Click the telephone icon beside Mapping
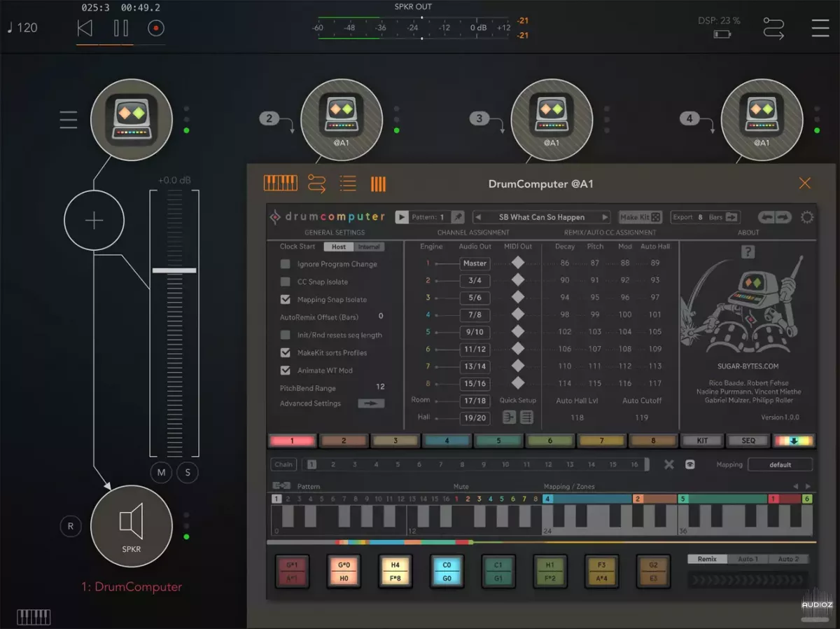 690,464
